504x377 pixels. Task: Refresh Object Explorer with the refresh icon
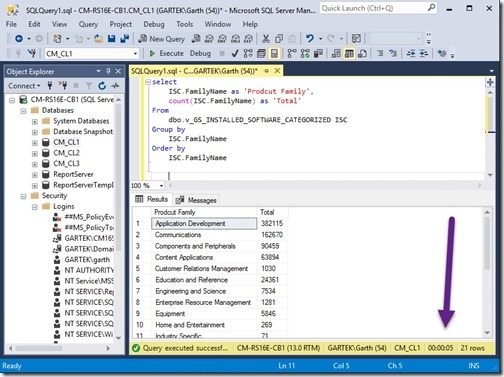click(x=102, y=86)
